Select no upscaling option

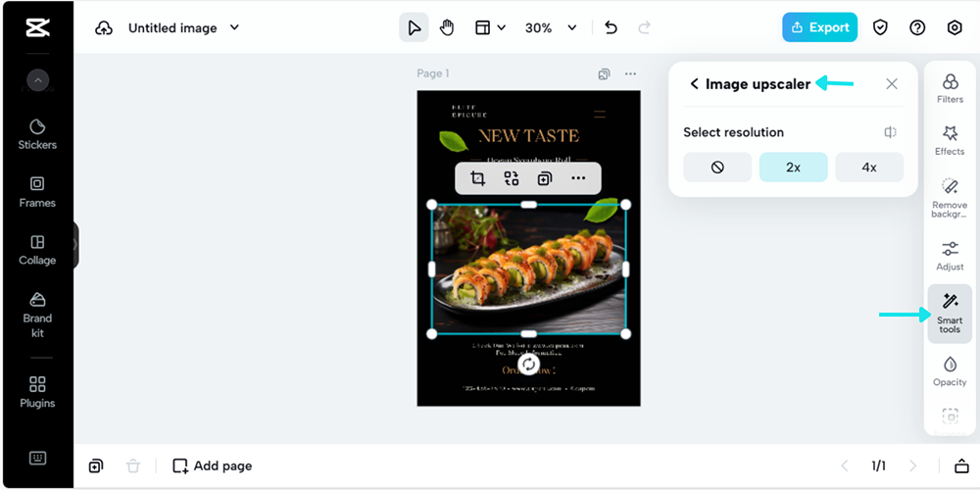pos(717,167)
